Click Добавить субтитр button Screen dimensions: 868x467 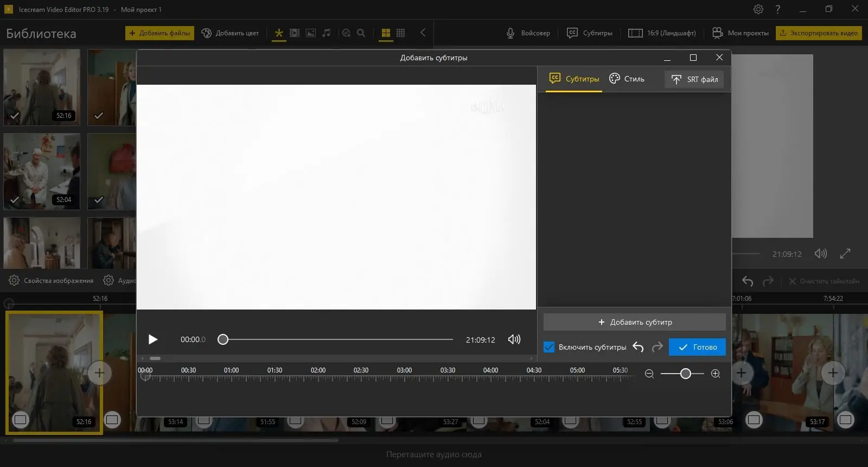pyautogui.click(x=635, y=322)
